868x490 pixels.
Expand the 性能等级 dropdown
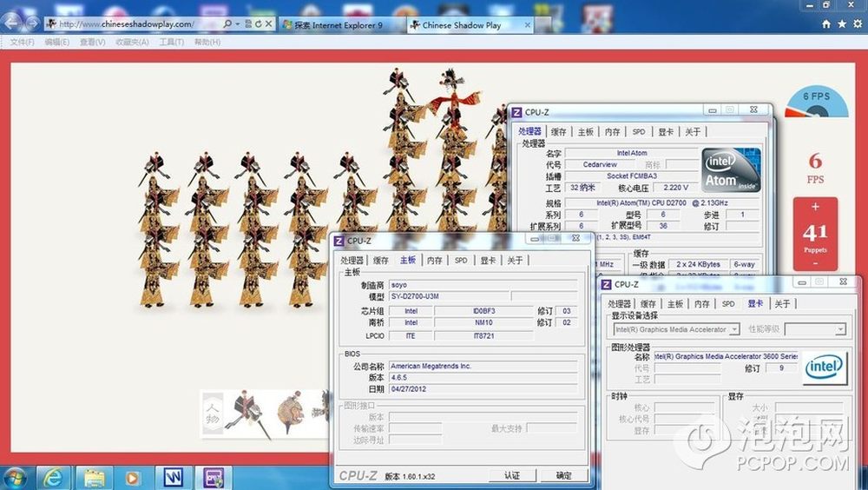click(x=839, y=329)
